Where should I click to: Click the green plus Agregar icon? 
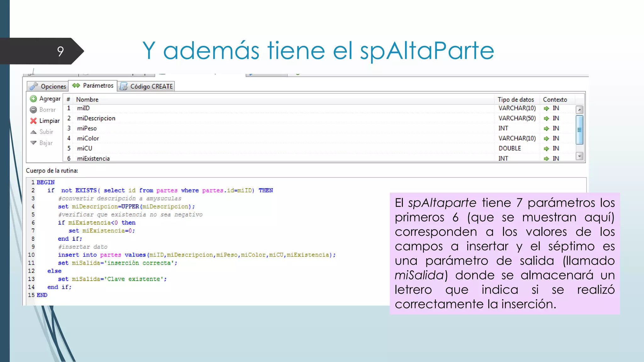pyautogui.click(x=33, y=99)
